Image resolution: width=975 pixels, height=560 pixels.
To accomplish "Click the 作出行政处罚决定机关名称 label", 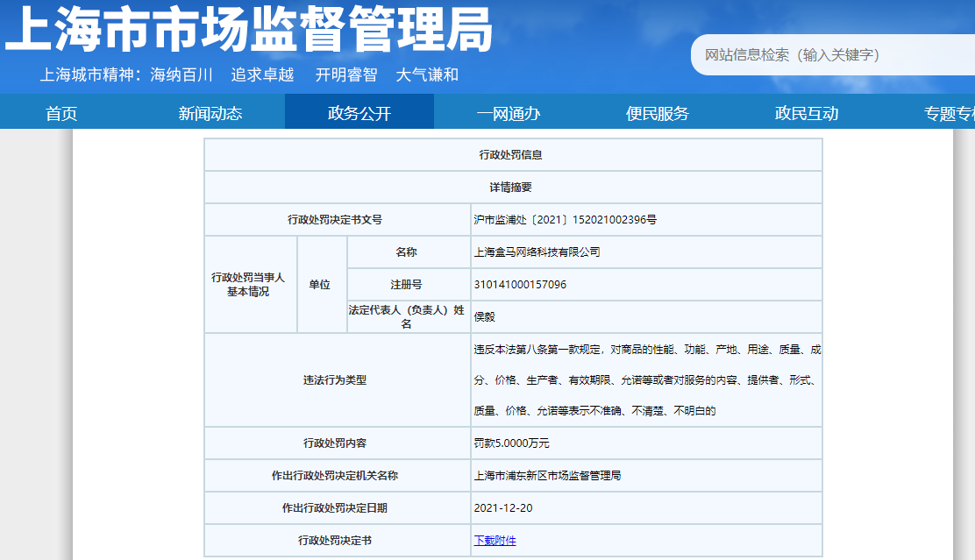I will tap(335, 476).
